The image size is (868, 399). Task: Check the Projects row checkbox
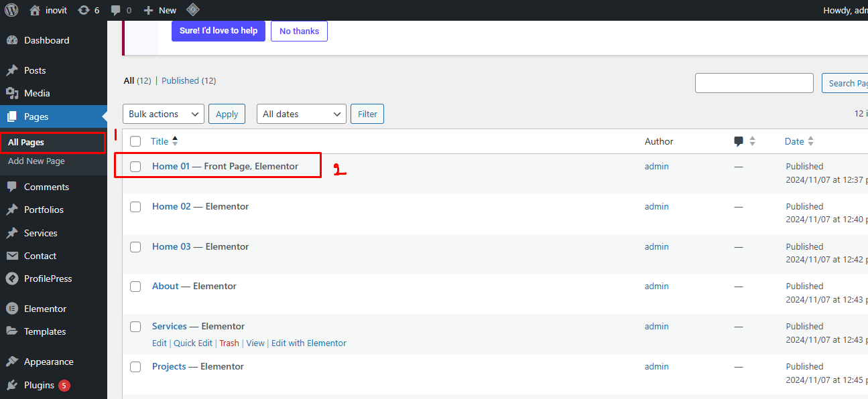(135, 367)
